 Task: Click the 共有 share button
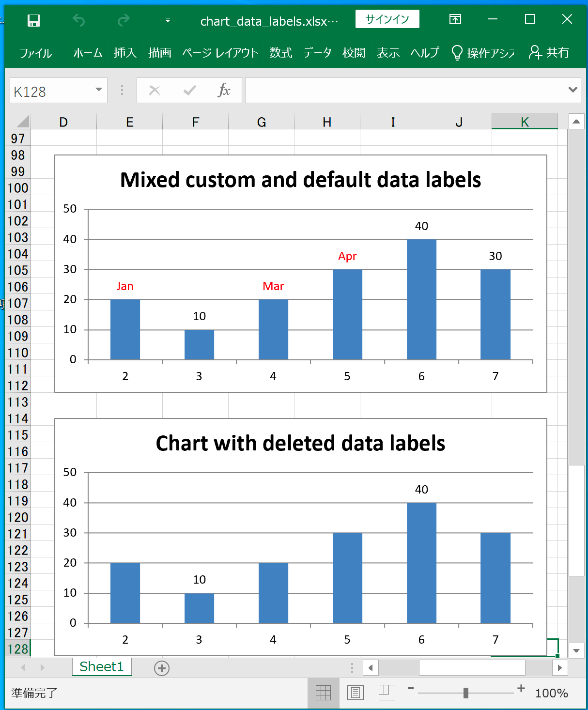point(549,53)
